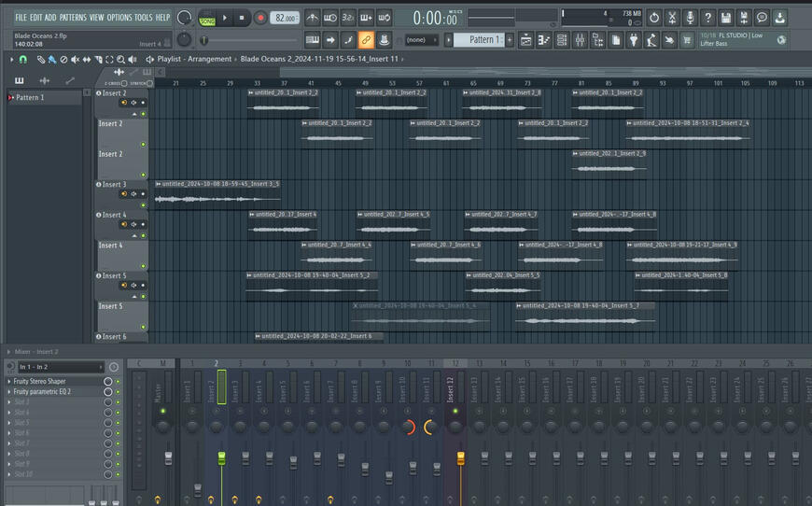This screenshot has height=506, width=812.
Task: Click the microphone icon in top toolbar
Action: 690,18
